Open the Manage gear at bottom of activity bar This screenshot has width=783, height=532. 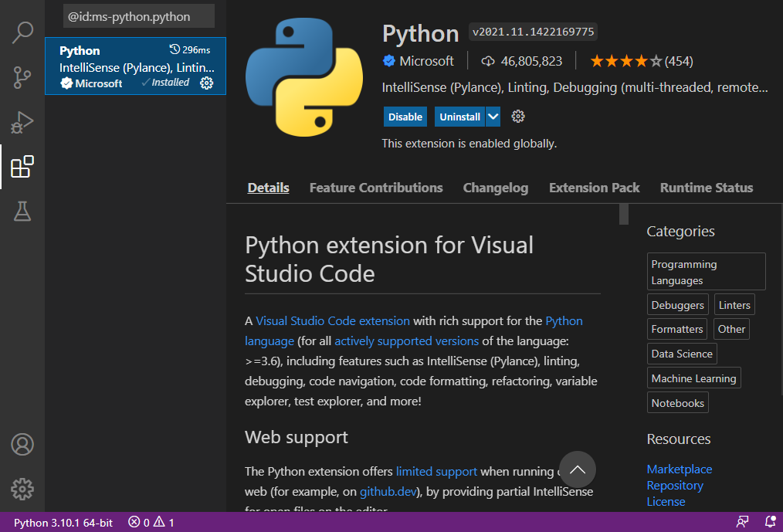[22, 490]
